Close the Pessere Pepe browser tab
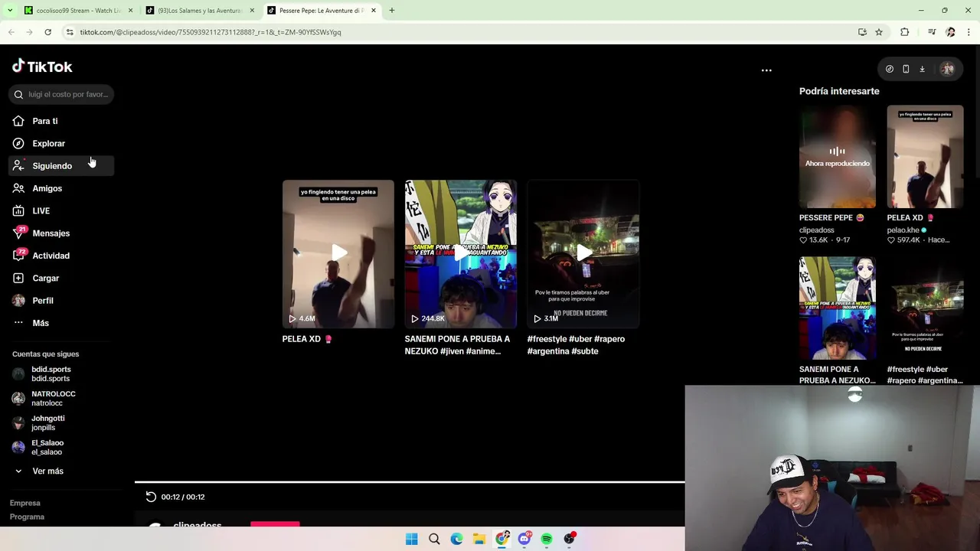This screenshot has width=980, height=551. pyautogui.click(x=374, y=11)
